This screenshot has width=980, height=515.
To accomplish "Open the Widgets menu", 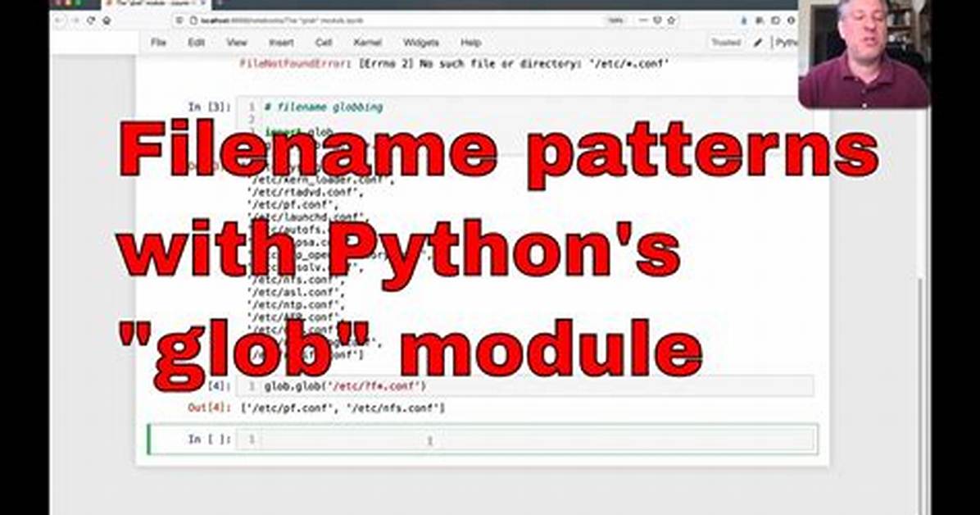I will coord(420,43).
